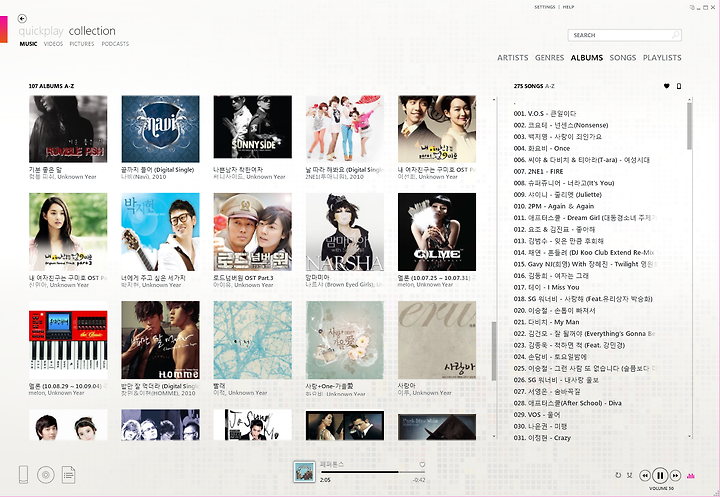This screenshot has width=720, height=497.
Task: Open the 너에게 주고 싶은 세가지 album cover
Action: coord(160,232)
